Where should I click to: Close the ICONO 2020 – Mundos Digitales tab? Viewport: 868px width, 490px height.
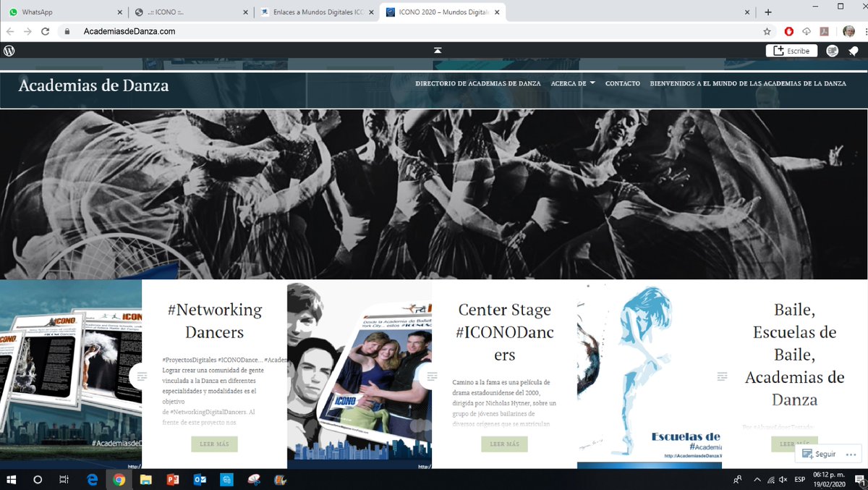click(496, 12)
